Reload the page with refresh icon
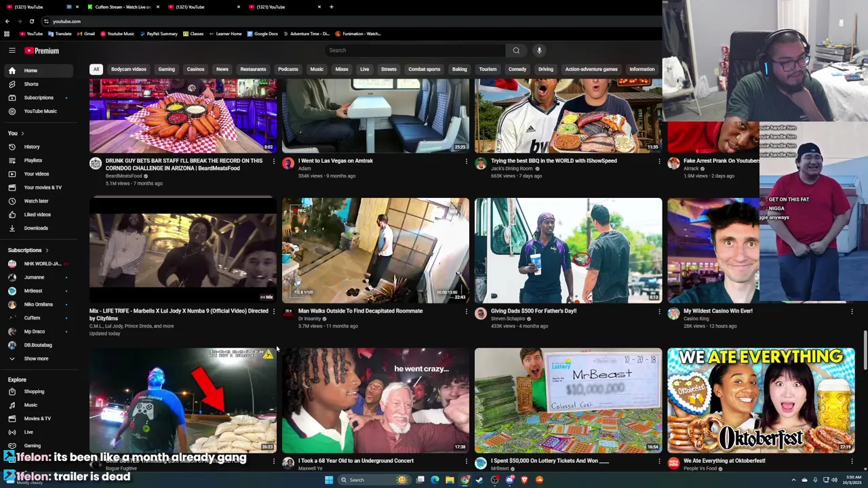 31,21
